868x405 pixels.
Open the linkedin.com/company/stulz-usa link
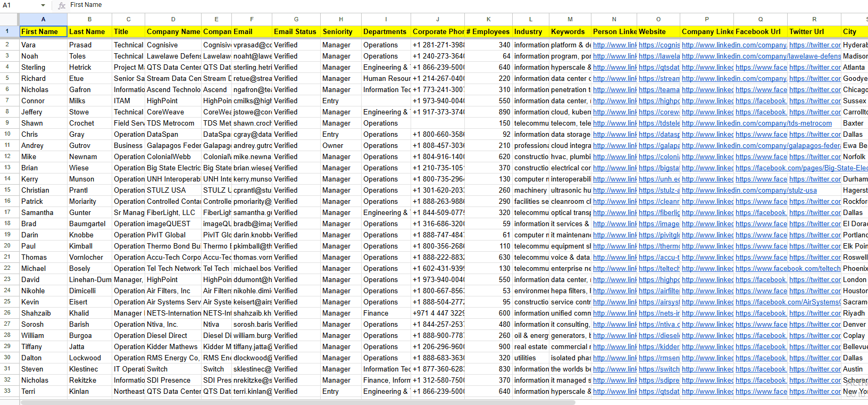point(749,191)
